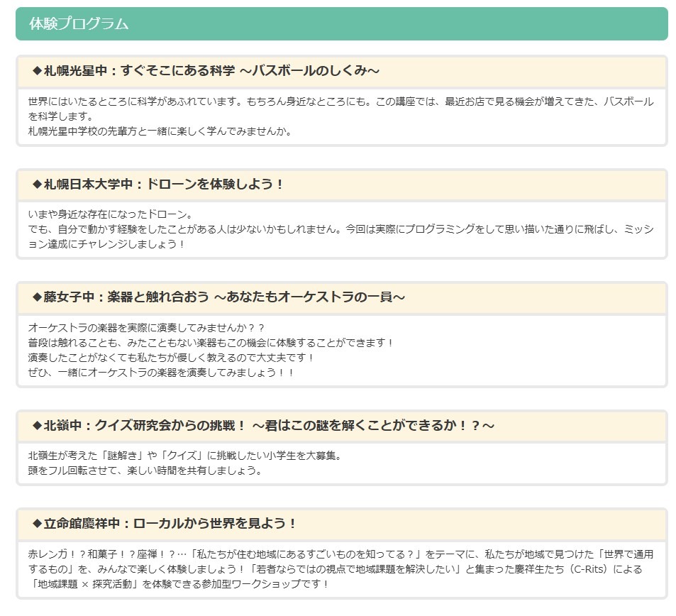Click the line 札幌光星中学校の先輩方と一緒に

pos(160,131)
